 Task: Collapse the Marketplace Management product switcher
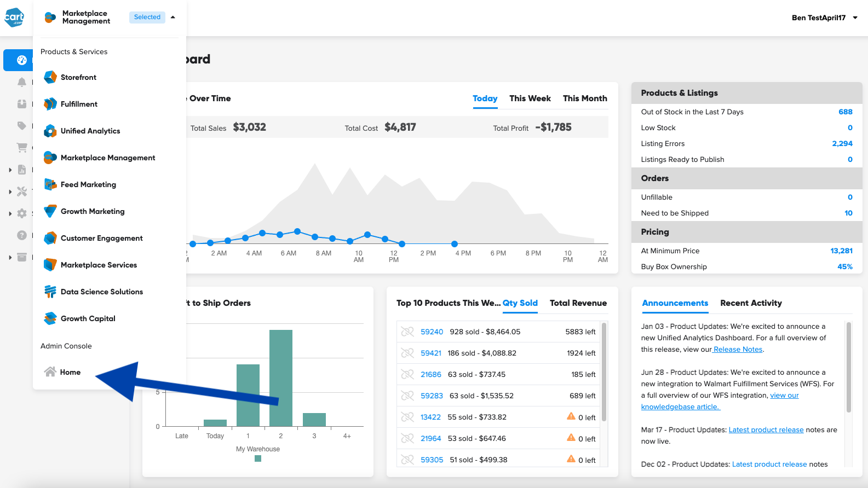[173, 18]
